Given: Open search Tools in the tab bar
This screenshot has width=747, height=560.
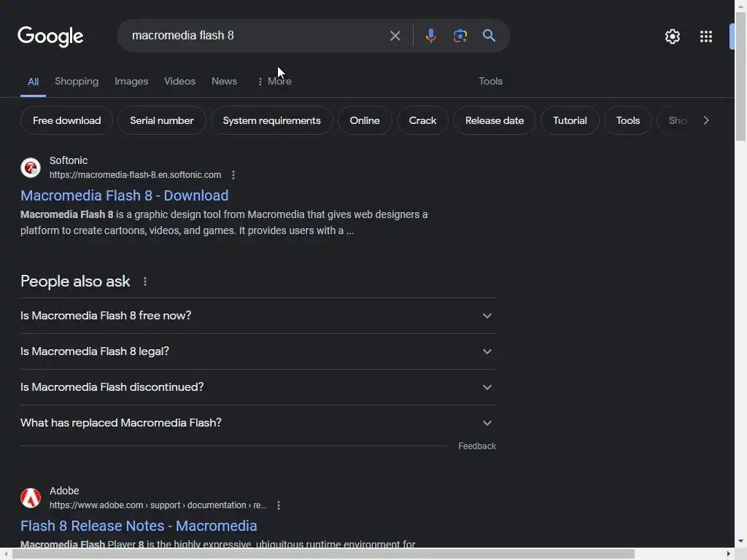Looking at the screenshot, I should coord(491,82).
